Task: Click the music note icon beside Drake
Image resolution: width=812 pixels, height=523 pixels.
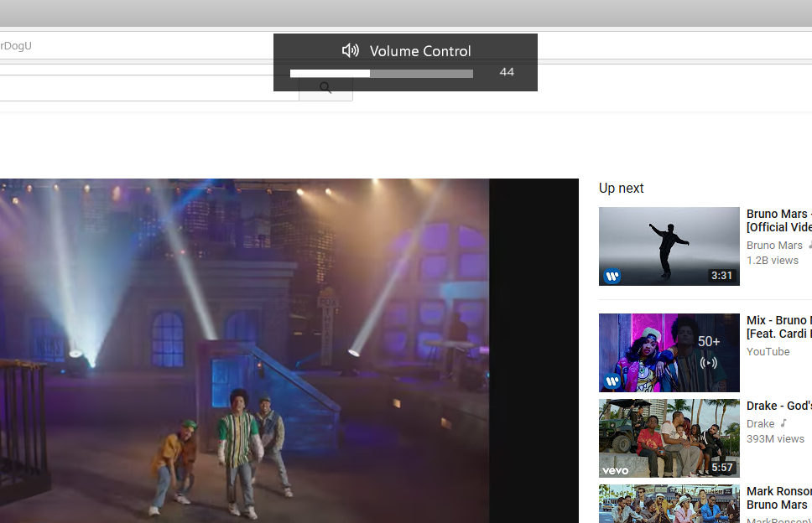Action: [x=783, y=423]
